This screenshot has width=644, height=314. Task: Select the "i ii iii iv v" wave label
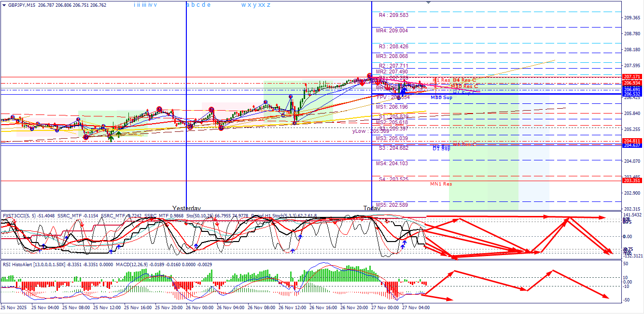pyautogui.click(x=145, y=5)
